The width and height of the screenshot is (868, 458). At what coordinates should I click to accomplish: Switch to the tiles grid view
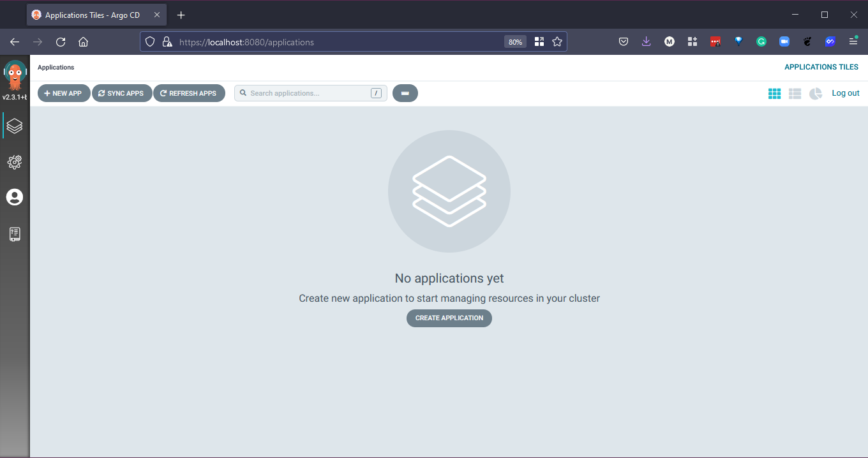(x=774, y=94)
